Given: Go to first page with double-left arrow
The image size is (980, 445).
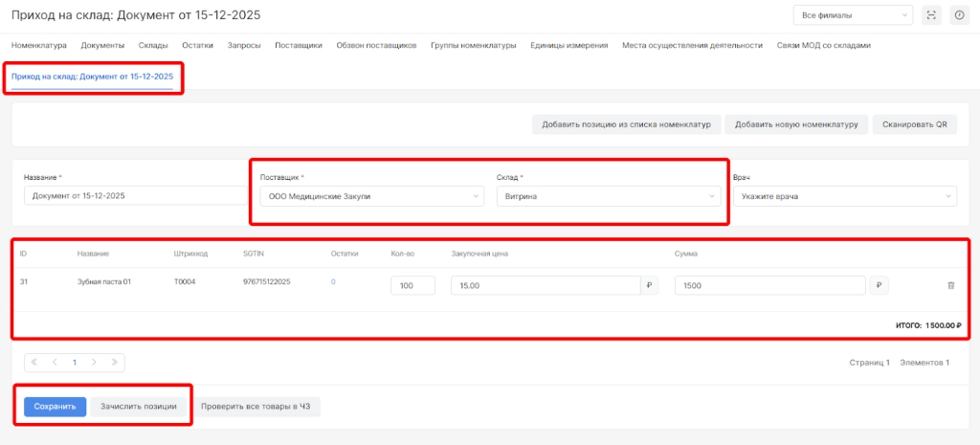Looking at the screenshot, I should [34, 363].
